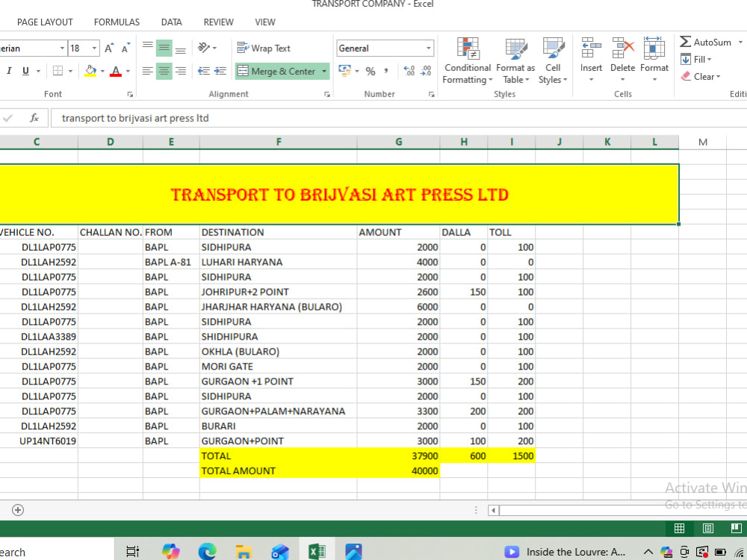The height and width of the screenshot is (560, 747).
Task: Switch to the PAGE LAYOUT tab
Action: [45, 22]
